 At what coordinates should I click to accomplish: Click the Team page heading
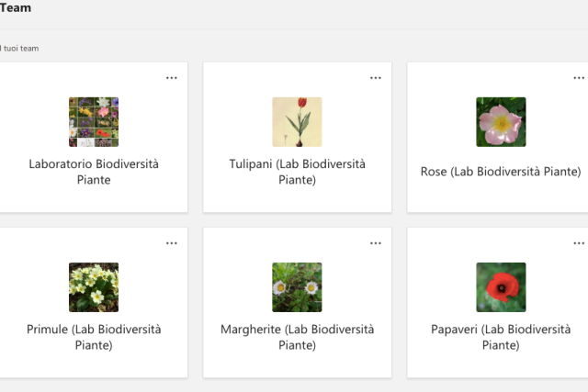16,8
